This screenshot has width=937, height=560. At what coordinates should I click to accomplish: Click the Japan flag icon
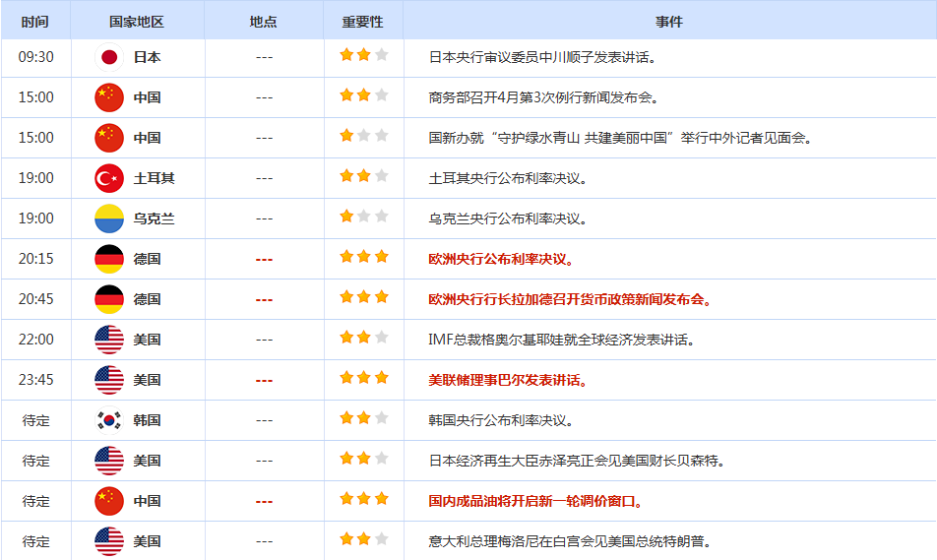[x=108, y=57]
